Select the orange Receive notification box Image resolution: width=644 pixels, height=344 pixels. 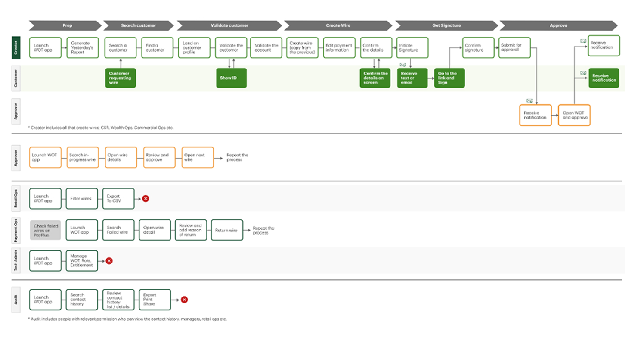pyautogui.click(x=536, y=115)
